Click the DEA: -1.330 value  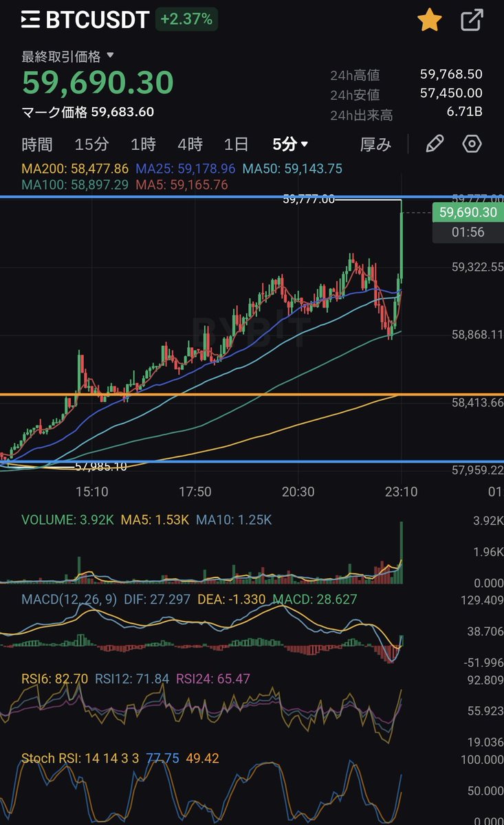point(232,599)
